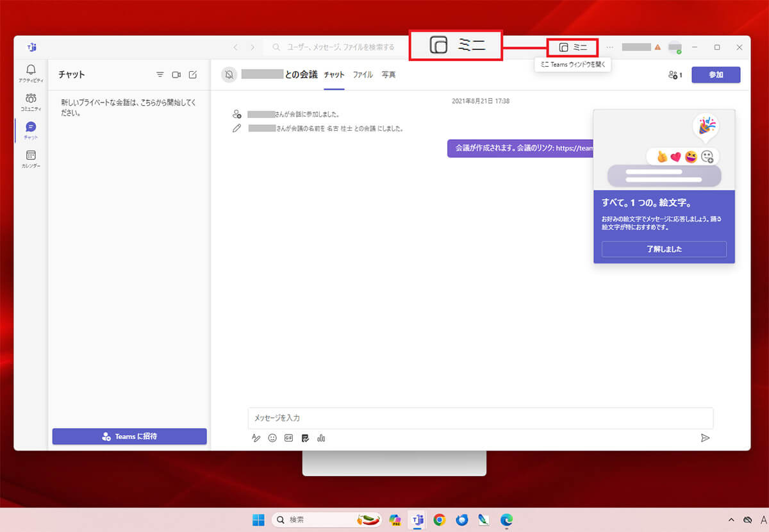Go back with the left arrow
Screen dimensions: 769x532
pyautogui.click(x=236, y=47)
